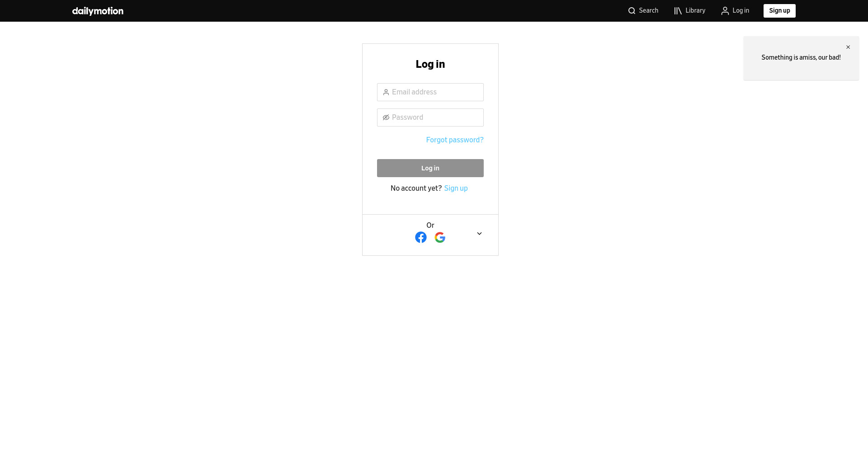
Task: Click the 'Something is amiss' notification message
Action: [801, 58]
